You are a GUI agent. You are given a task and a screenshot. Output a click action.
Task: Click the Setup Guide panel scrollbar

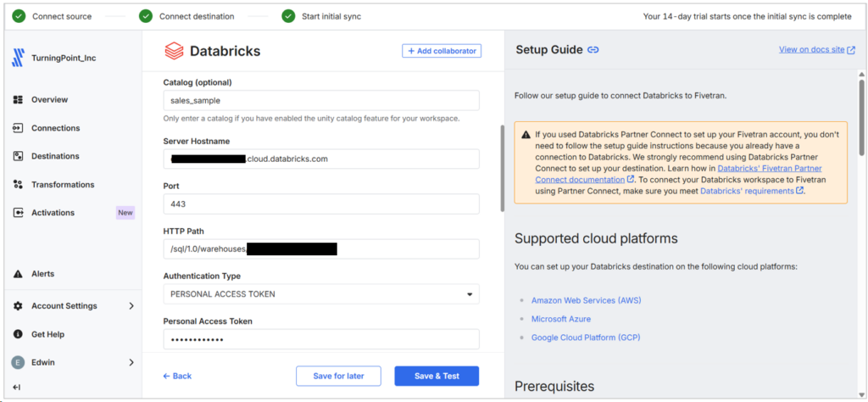click(861, 117)
